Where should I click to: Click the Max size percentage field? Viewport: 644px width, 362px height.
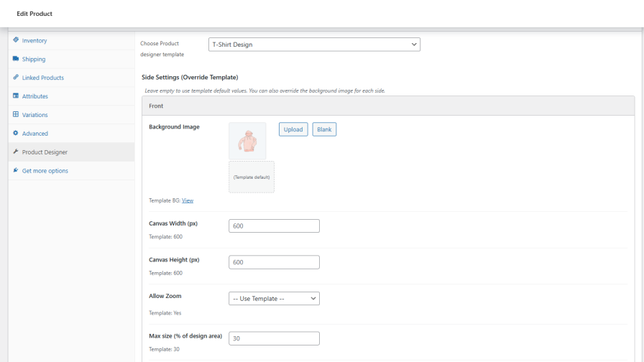coord(274,338)
